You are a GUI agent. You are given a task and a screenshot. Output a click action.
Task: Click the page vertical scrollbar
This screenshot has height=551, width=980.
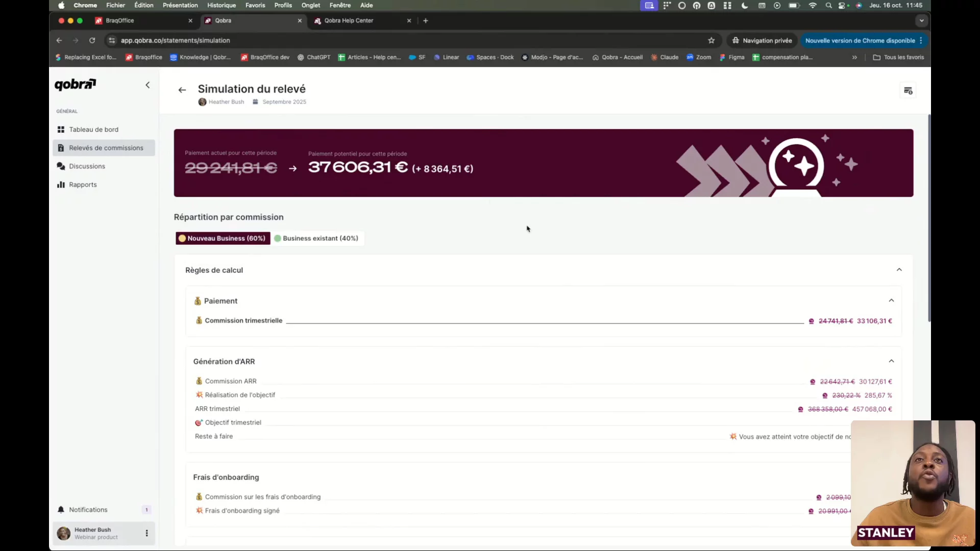[x=929, y=219]
